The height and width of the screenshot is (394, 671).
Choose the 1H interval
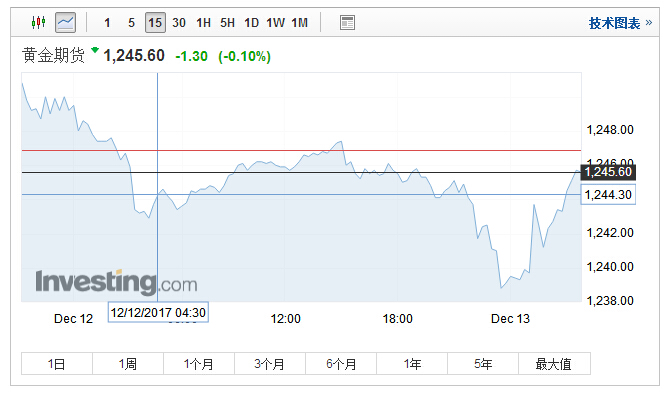[x=203, y=23]
